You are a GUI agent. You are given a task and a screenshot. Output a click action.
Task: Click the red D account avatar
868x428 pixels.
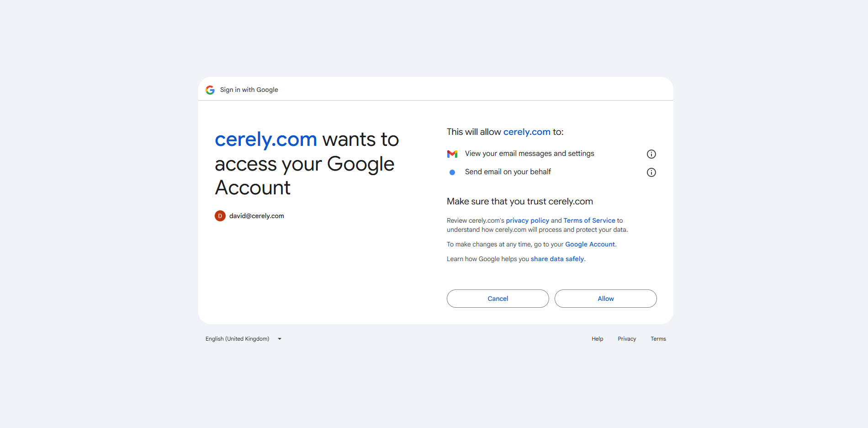220,216
